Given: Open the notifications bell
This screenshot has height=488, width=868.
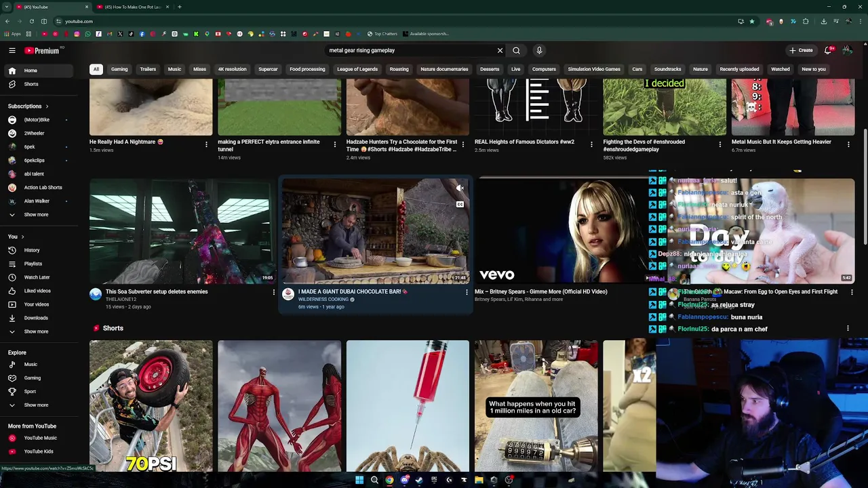Looking at the screenshot, I should click(x=828, y=50).
